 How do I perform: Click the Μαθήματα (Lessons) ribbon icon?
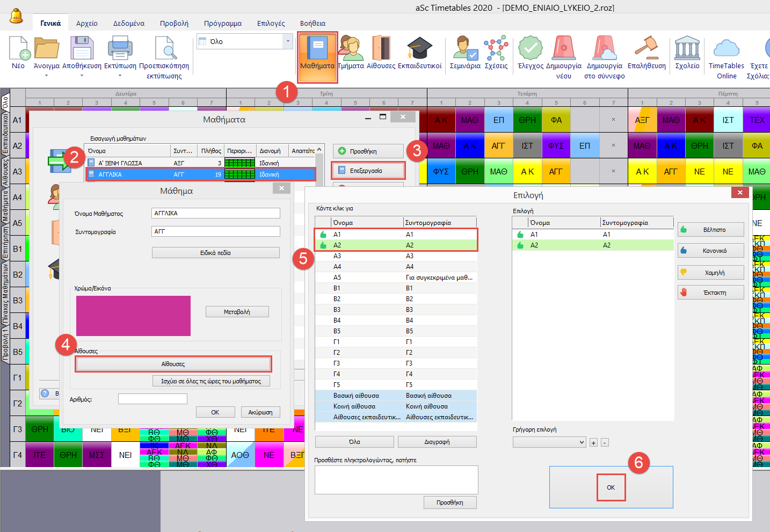pyautogui.click(x=317, y=52)
